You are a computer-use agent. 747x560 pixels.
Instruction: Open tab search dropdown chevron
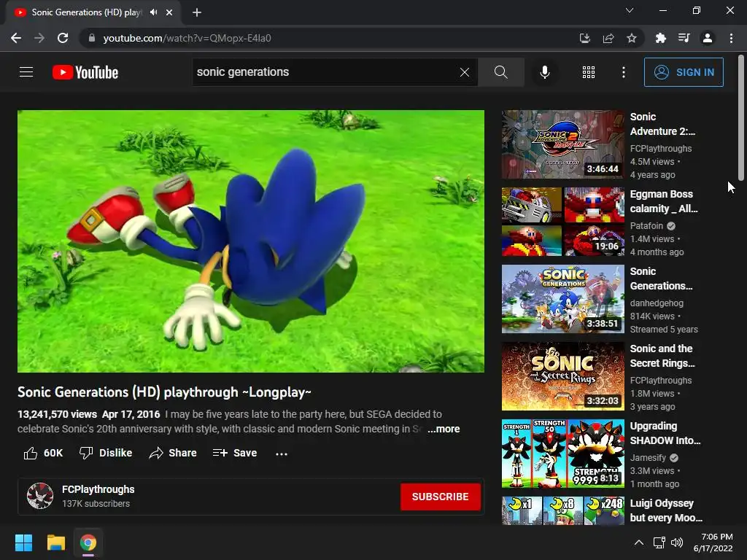(630, 10)
